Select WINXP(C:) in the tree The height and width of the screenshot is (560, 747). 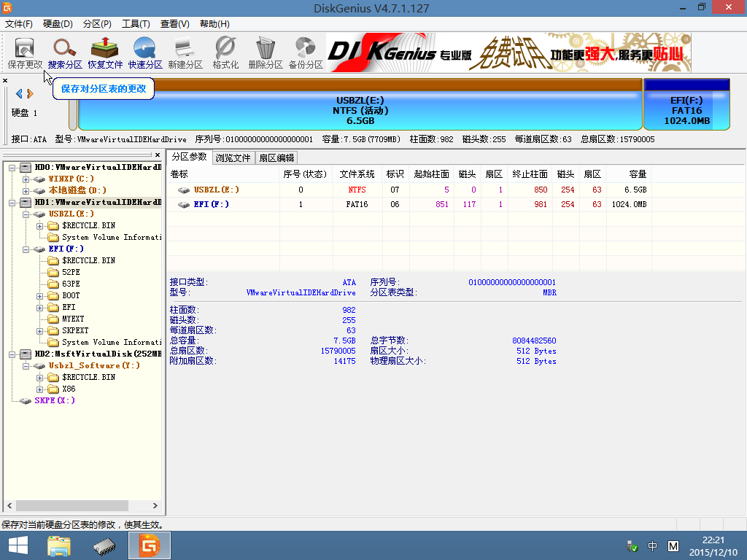tap(71, 179)
